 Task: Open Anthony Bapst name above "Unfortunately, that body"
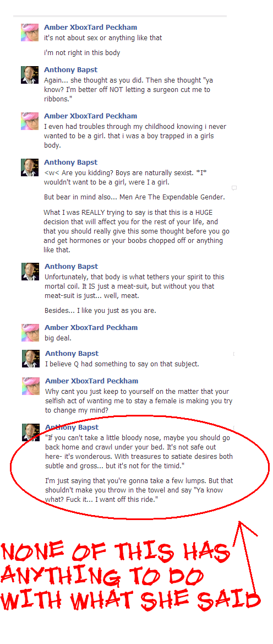coord(72,267)
